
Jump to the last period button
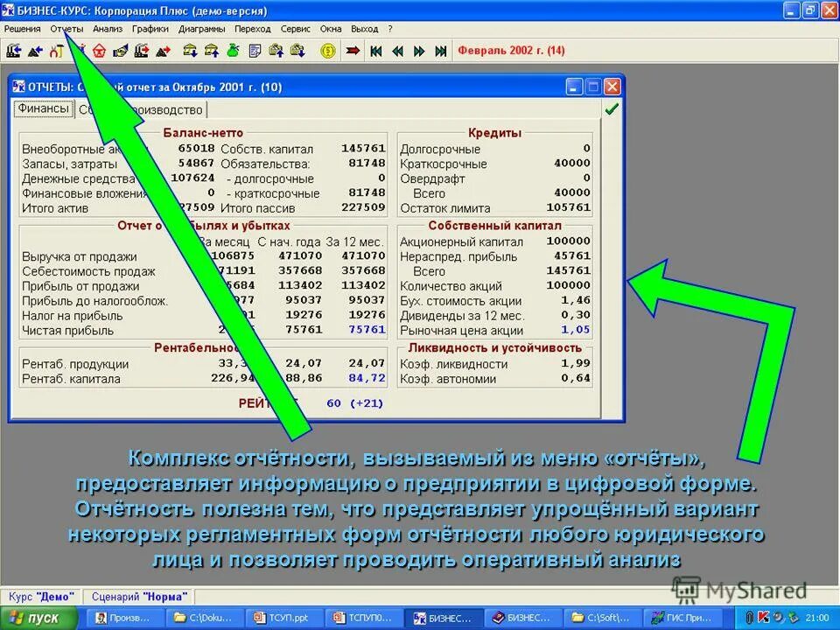(x=440, y=51)
